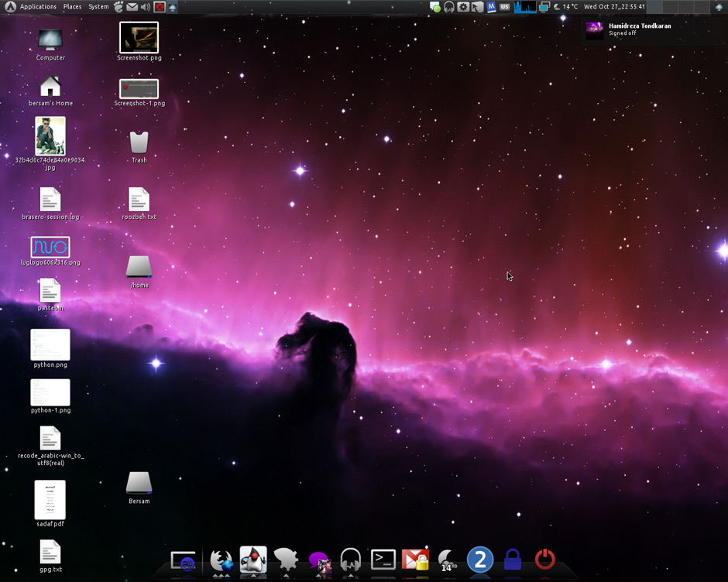Open the terminal from the dock

[383, 560]
